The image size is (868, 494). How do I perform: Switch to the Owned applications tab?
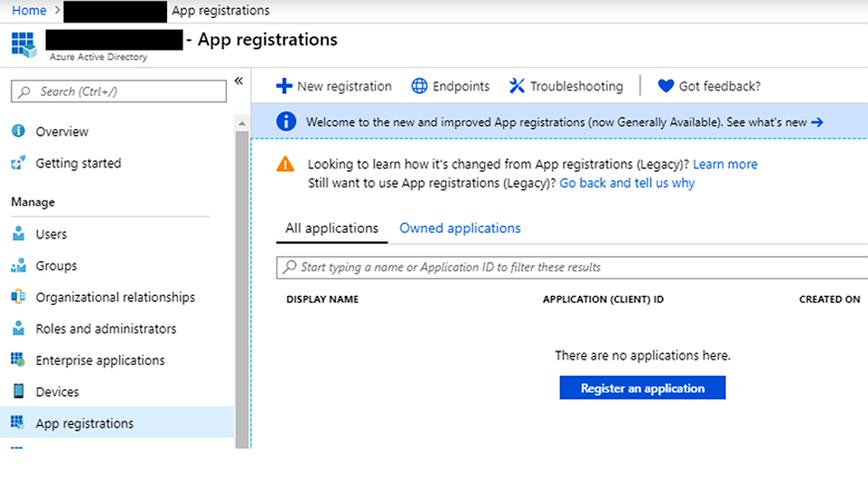click(x=459, y=228)
